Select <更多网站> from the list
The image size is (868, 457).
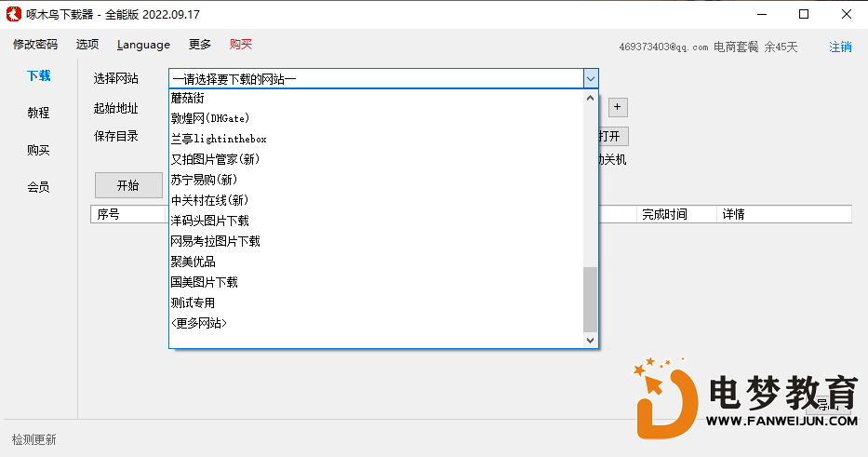click(x=377, y=323)
